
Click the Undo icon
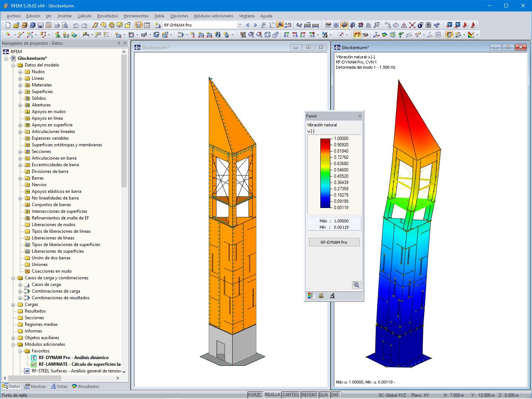tap(76, 25)
